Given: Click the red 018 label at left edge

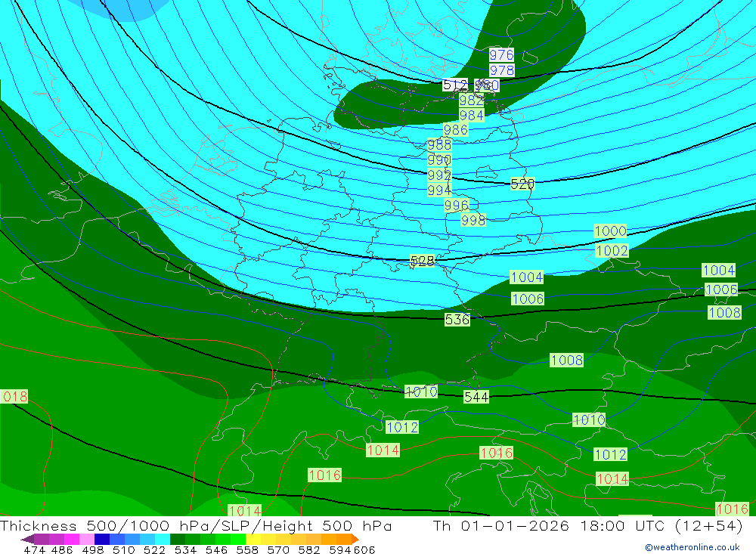Looking at the screenshot, I should pos(14,396).
